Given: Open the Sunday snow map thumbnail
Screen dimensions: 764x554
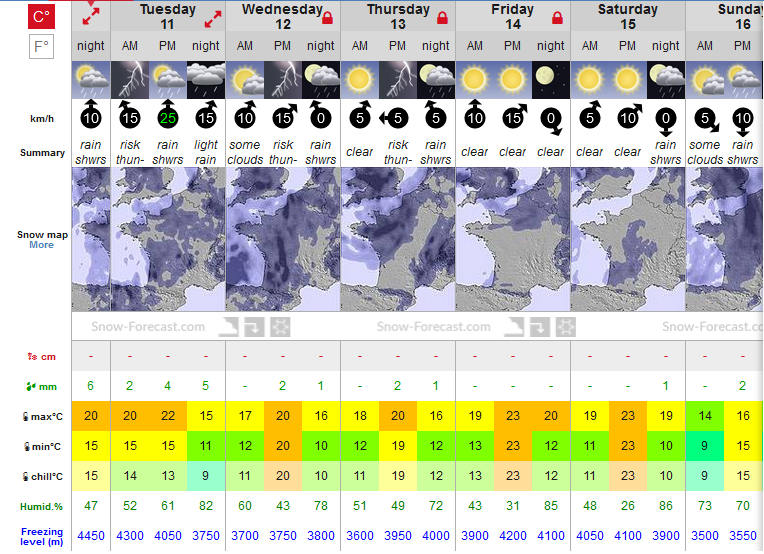Looking at the screenshot, I should coord(725,239).
